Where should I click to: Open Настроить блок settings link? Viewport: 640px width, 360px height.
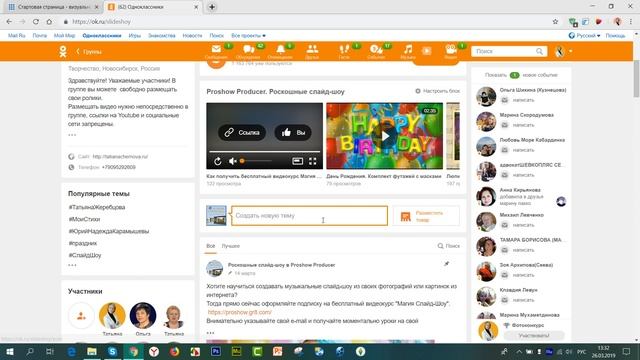[437, 91]
